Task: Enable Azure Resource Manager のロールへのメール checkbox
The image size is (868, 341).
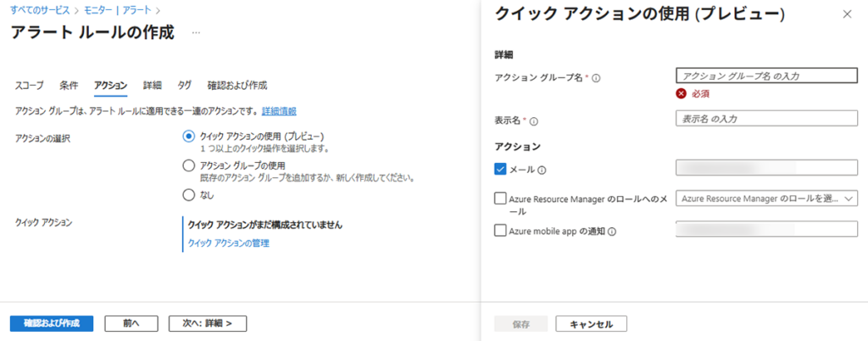Action: pyautogui.click(x=499, y=198)
